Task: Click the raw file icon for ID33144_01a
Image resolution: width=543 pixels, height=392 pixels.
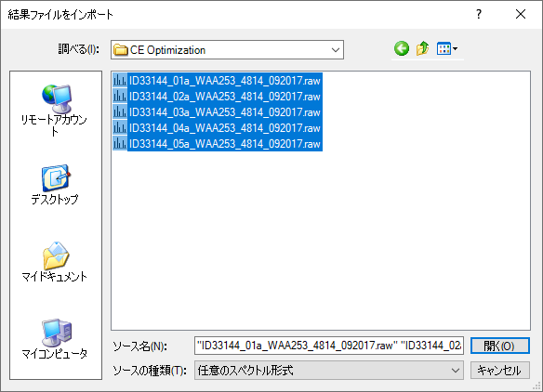Action: pyautogui.click(x=120, y=81)
